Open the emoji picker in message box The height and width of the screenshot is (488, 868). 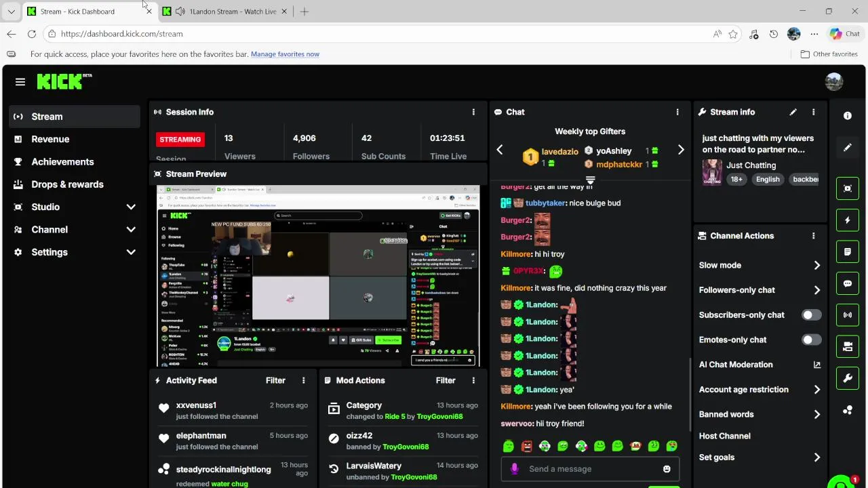click(667, 469)
